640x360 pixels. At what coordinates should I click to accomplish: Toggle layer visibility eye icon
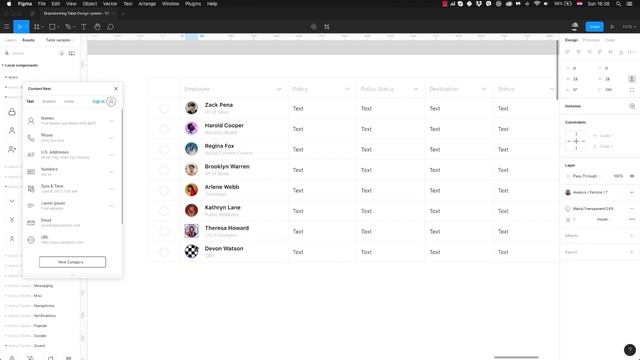pos(632,176)
